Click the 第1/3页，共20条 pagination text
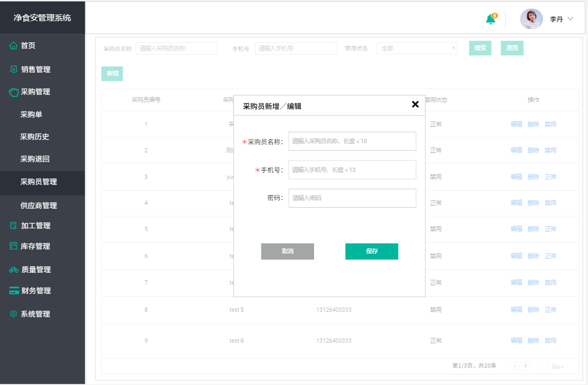 [x=475, y=365]
